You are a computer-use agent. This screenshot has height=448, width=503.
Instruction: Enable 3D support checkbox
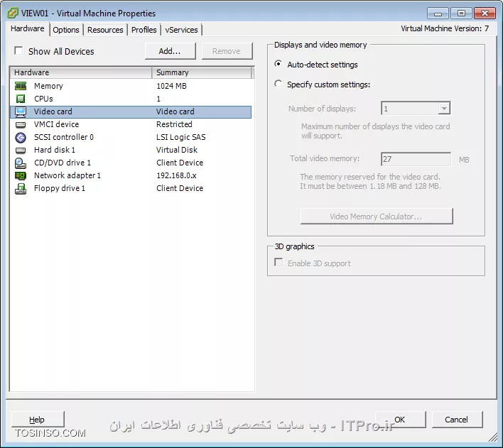(x=278, y=263)
